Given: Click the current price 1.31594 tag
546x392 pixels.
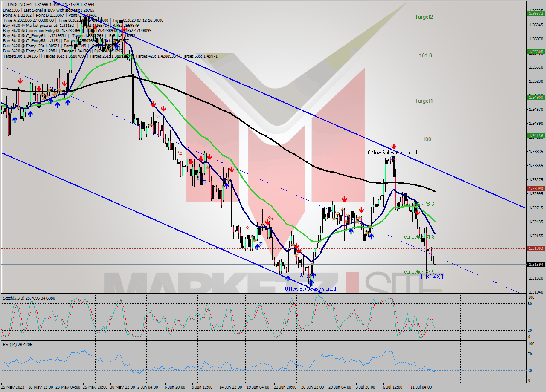Looking at the screenshot, I should pos(536,264).
